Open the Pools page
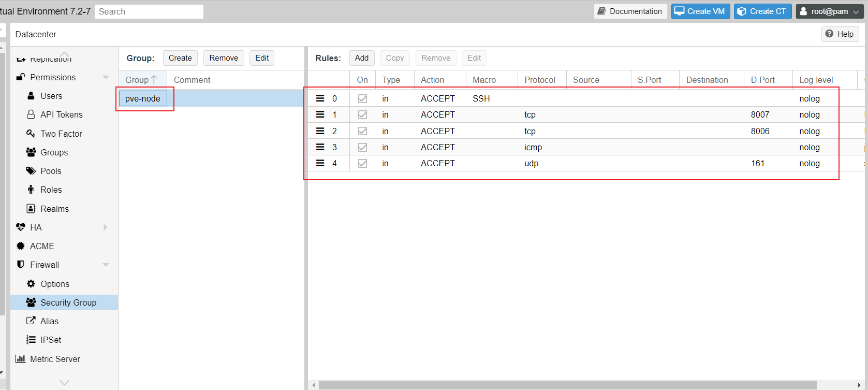This screenshot has height=390, width=868. 51,171
